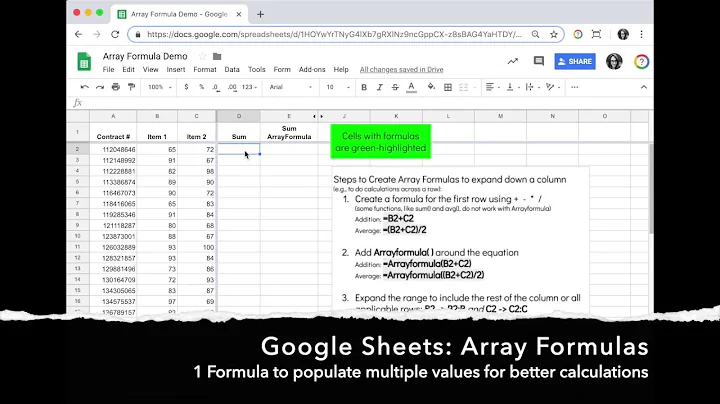Open the text color picker
The width and height of the screenshot is (720, 404).
[x=411, y=87]
